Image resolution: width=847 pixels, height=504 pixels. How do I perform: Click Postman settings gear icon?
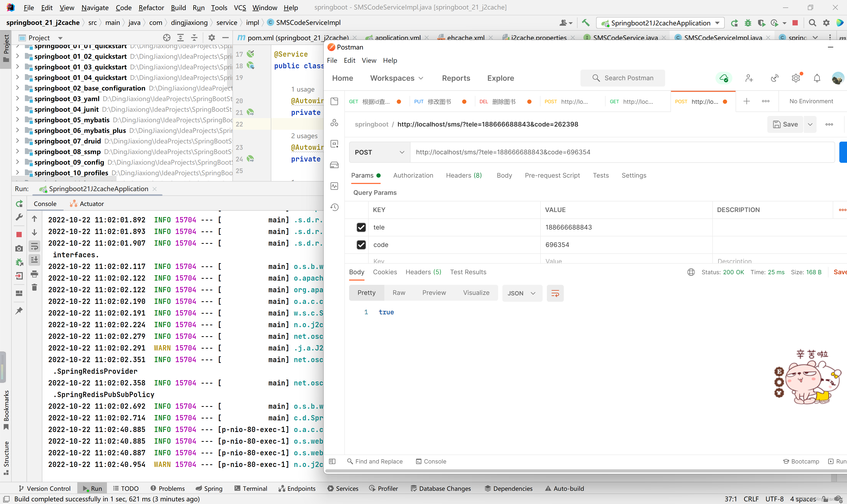tap(796, 78)
